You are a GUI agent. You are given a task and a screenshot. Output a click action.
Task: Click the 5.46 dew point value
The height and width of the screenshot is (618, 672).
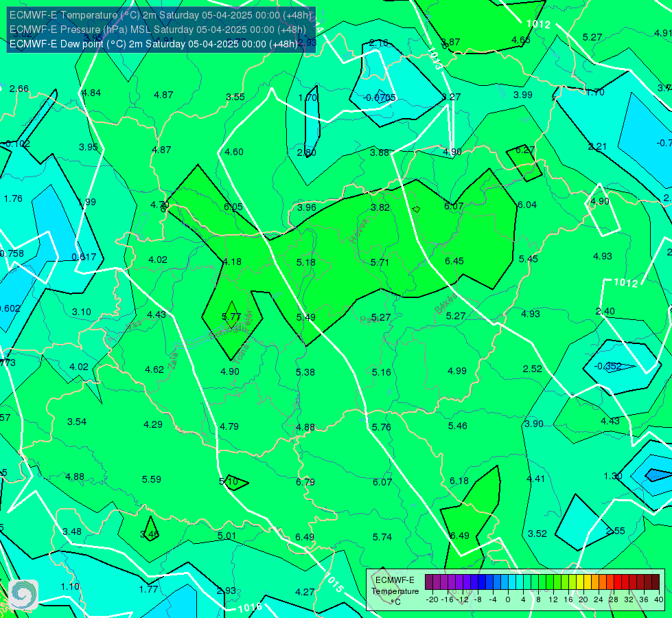pyautogui.click(x=458, y=426)
